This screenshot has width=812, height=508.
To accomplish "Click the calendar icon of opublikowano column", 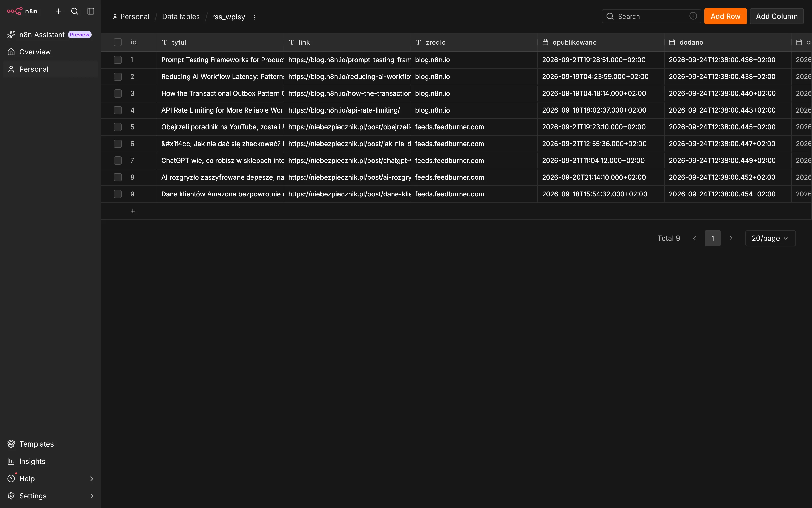I will click(545, 42).
